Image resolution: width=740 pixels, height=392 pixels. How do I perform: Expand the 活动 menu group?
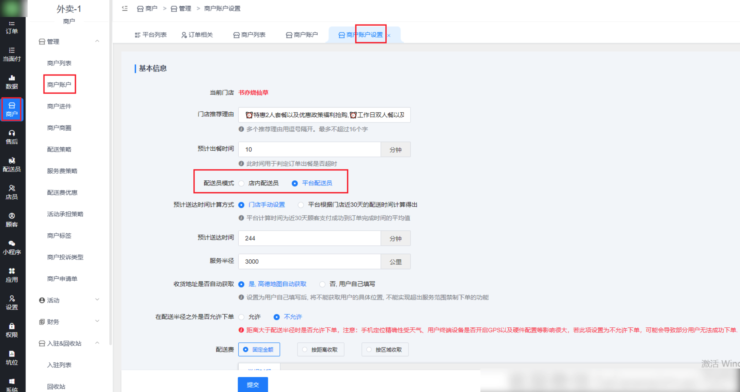tap(98, 300)
